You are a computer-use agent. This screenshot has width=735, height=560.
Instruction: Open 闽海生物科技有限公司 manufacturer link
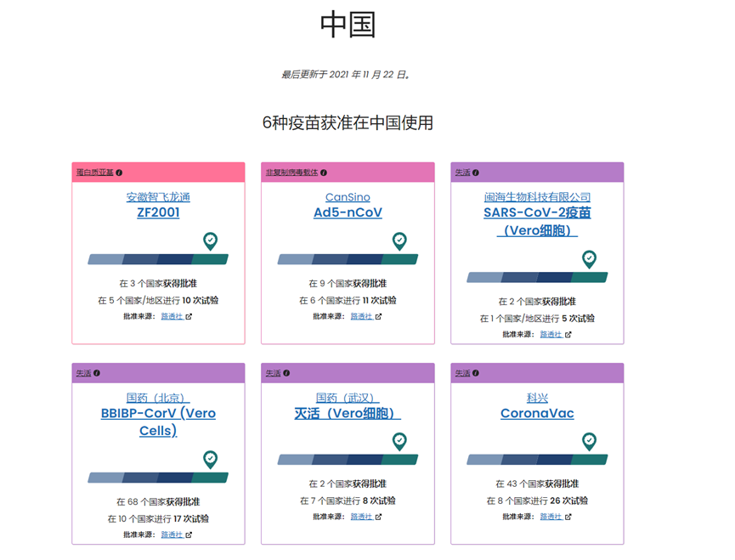pos(537,197)
